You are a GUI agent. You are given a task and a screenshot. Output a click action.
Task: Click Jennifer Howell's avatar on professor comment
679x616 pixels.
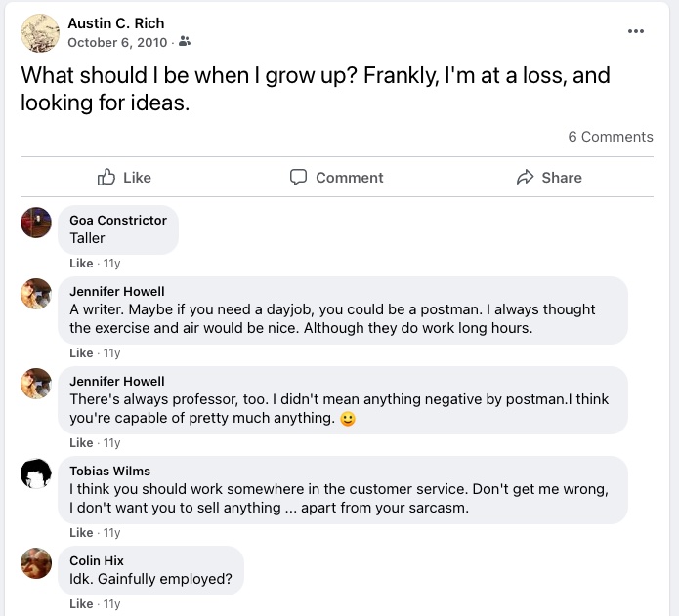click(36, 384)
